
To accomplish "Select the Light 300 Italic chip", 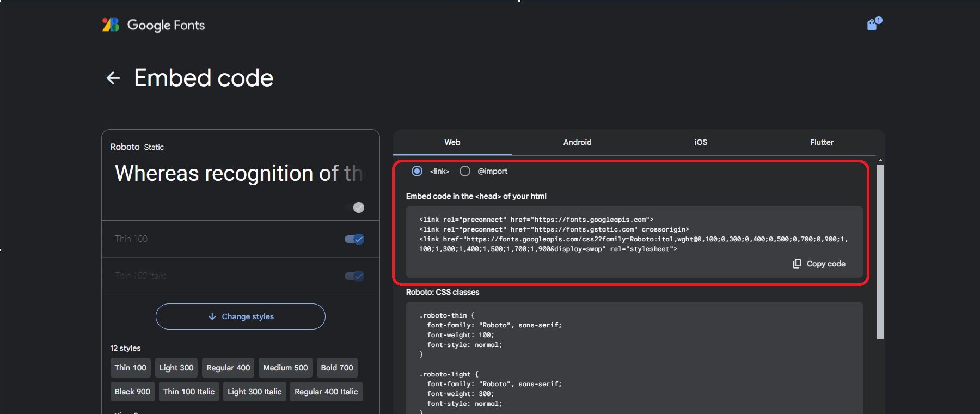I will [254, 392].
